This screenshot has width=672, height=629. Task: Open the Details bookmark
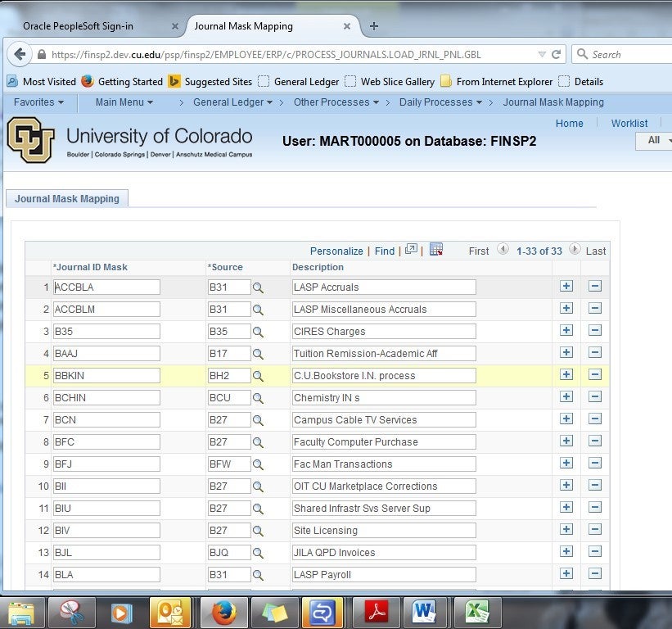pyautogui.click(x=582, y=81)
